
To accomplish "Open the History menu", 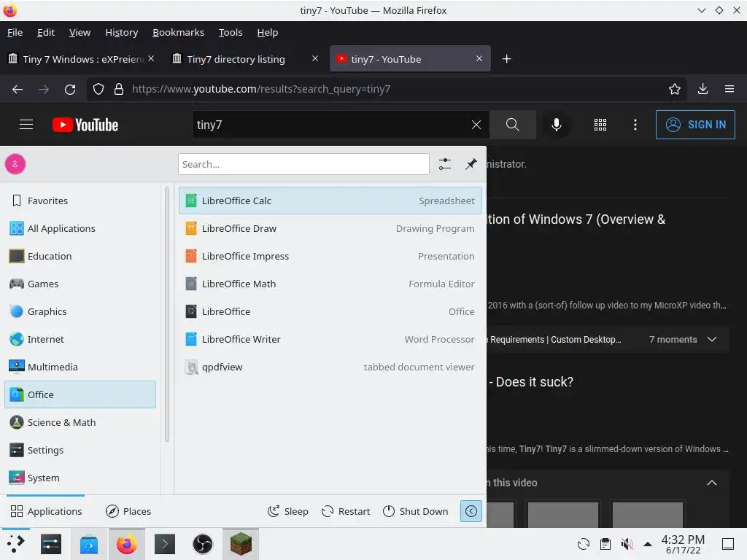I will [122, 32].
